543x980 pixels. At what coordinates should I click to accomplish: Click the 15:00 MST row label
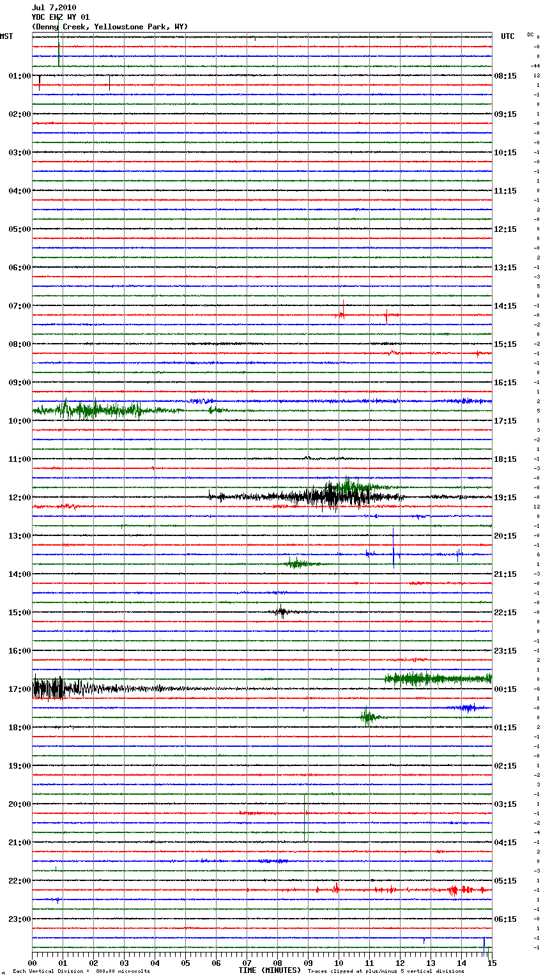pyautogui.click(x=20, y=612)
